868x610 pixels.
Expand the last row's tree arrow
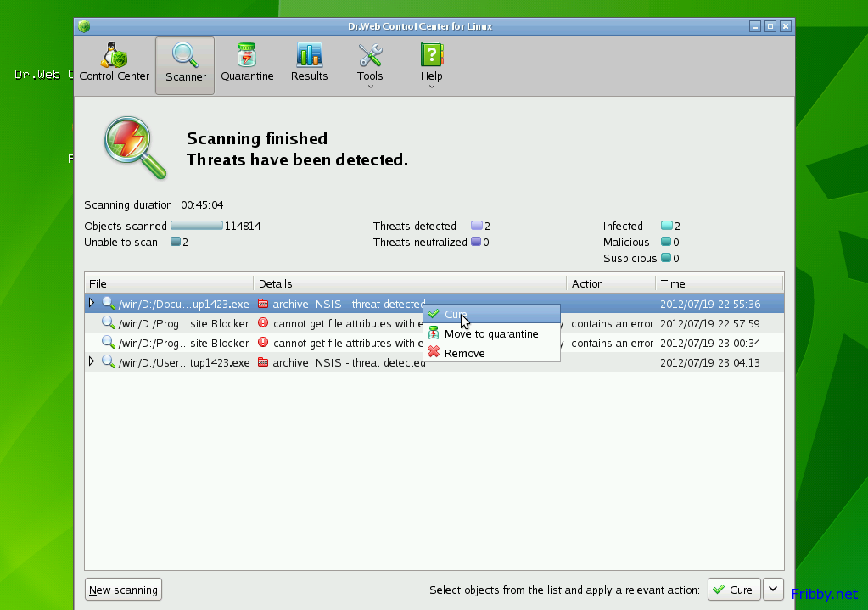[92, 362]
